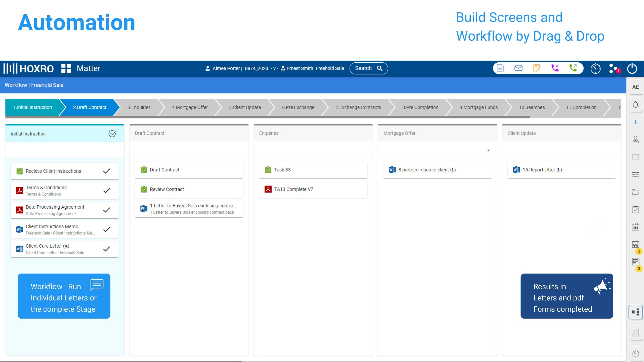Click the plus add icon in sidebar
This screenshot has width=644, height=362.
click(635, 122)
